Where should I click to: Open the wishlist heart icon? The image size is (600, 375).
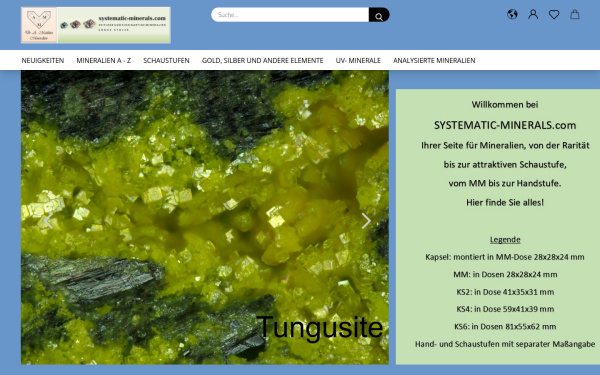coord(554,15)
